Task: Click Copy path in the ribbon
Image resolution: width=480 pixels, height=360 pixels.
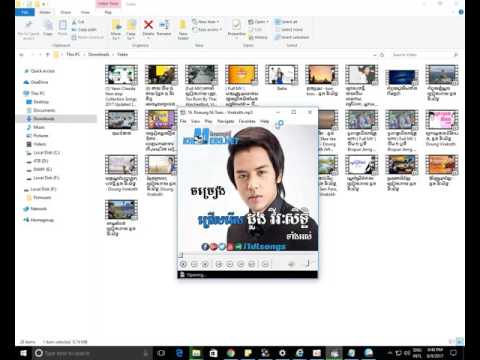Action: pyautogui.click(x=84, y=30)
